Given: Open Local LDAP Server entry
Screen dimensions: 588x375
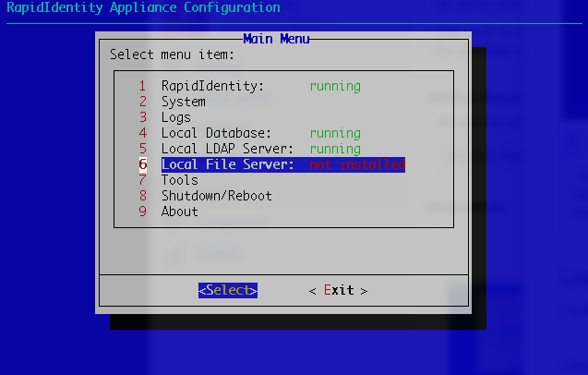Looking at the screenshot, I should pyautogui.click(x=227, y=149).
